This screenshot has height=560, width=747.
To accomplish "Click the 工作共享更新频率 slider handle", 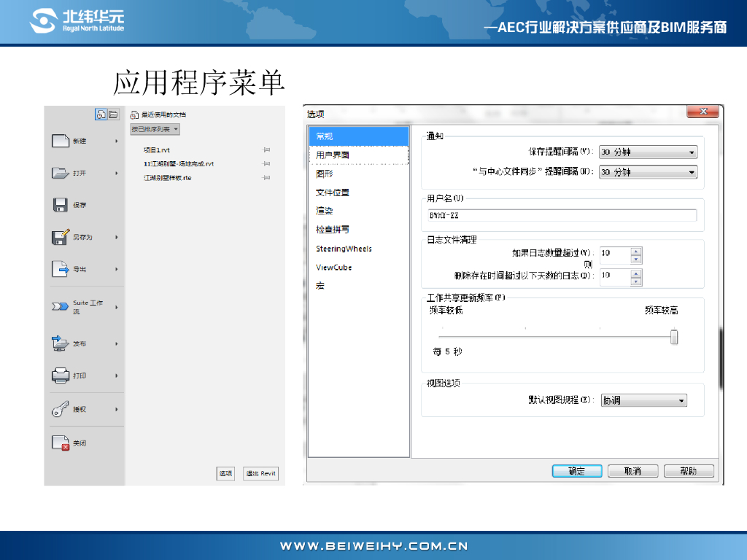I will [674, 337].
